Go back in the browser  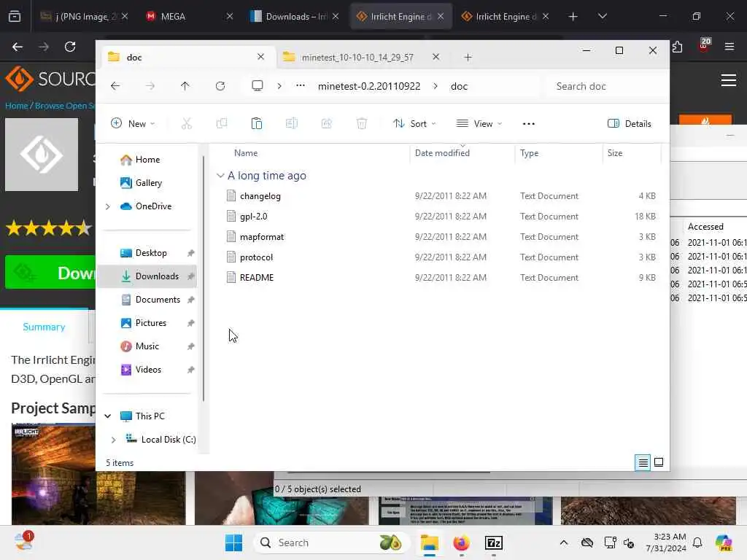pos(18,47)
